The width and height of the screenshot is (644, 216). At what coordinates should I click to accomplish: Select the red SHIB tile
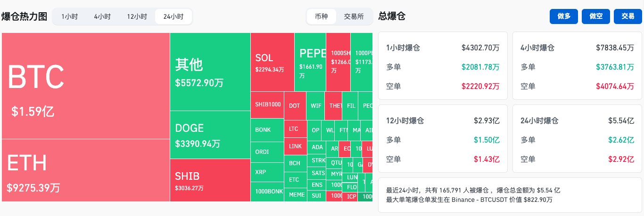click(210, 180)
